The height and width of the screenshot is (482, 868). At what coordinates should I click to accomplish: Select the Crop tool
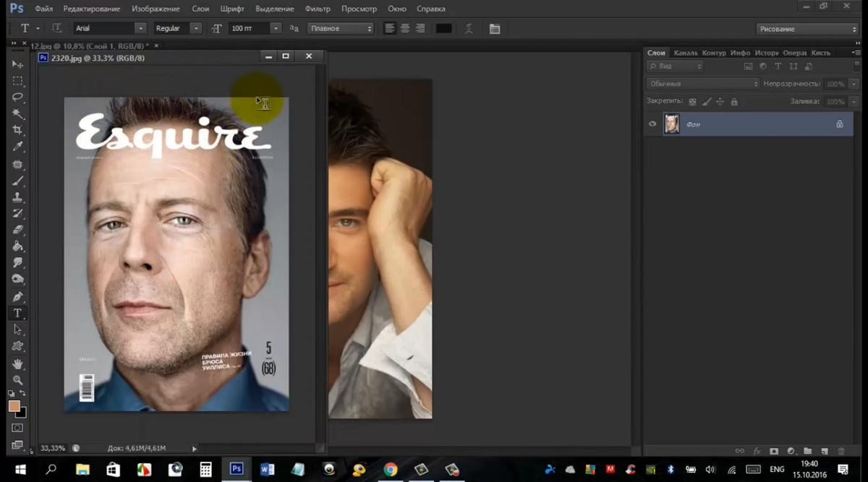(x=18, y=130)
